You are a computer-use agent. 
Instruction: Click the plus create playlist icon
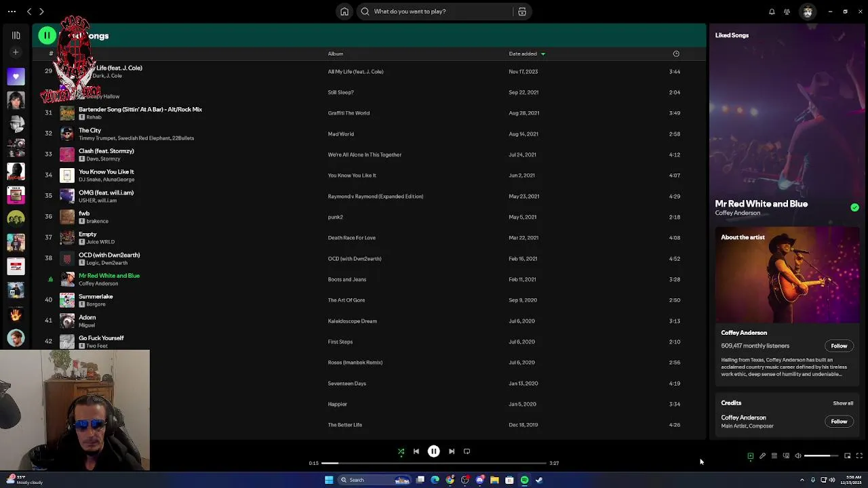click(16, 52)
